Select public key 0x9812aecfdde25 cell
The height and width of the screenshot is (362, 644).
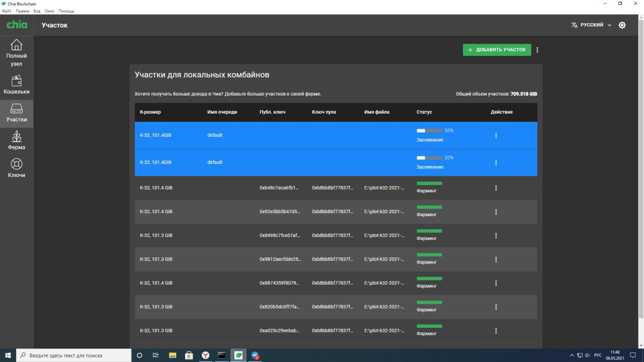point(281,259)
